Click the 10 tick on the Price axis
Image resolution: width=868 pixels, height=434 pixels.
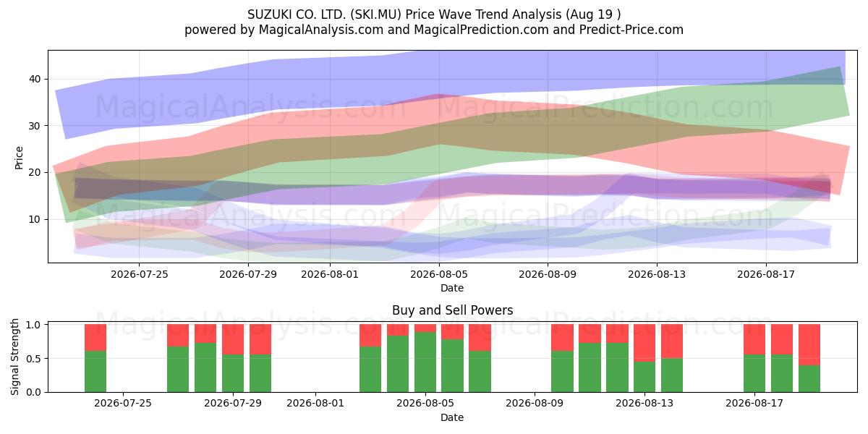pos(36,219)
